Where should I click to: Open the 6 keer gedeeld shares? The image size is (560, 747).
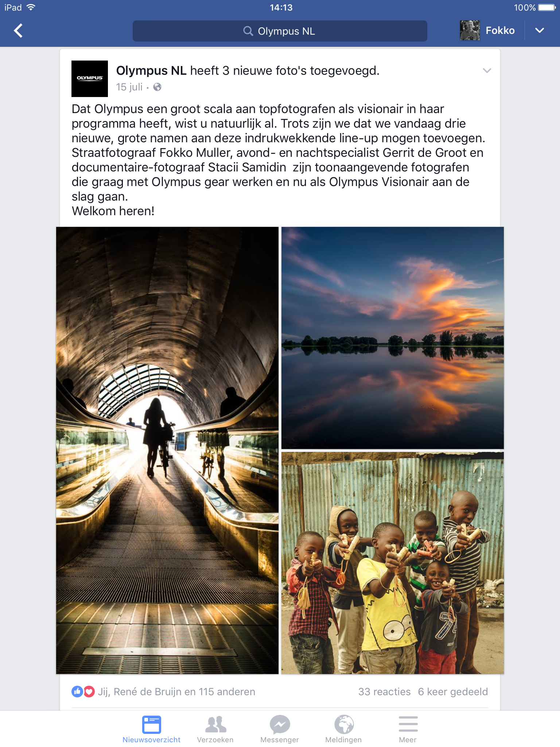click(453, 692)
